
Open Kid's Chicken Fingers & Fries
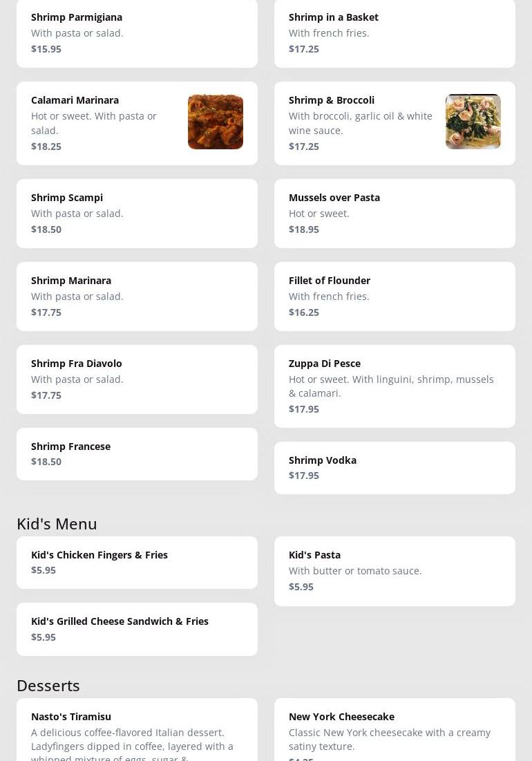[x=137, y=562]
